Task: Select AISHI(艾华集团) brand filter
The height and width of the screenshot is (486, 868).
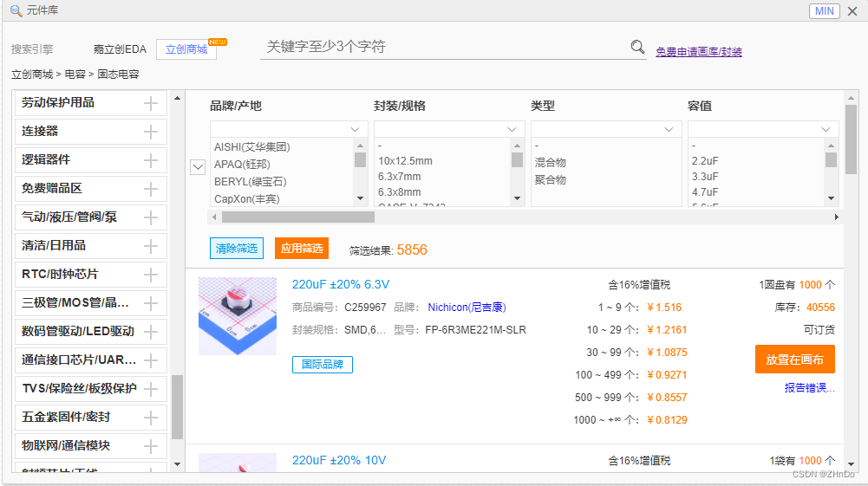Action: (251, 147)
